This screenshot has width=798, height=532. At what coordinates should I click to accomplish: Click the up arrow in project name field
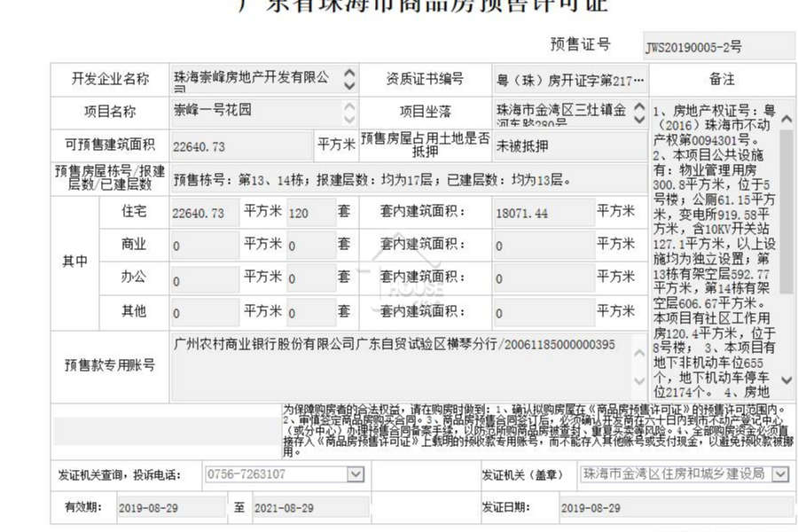tap(349, 107)
